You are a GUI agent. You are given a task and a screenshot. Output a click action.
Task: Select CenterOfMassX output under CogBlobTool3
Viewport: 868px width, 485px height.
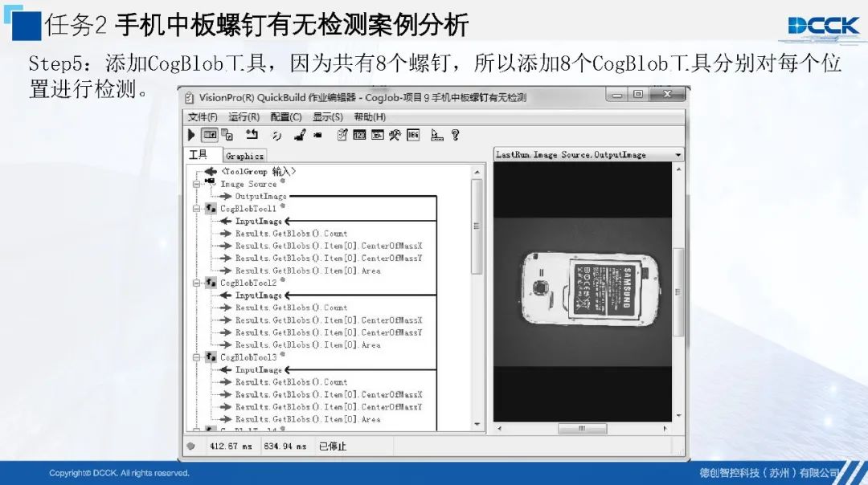click(x=329, y=394)
